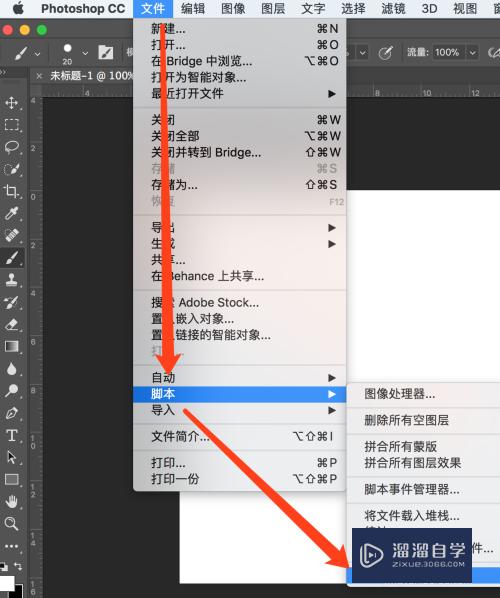
Task: Choose 打开为智能对象... menu entry
Action: point(240,77)
